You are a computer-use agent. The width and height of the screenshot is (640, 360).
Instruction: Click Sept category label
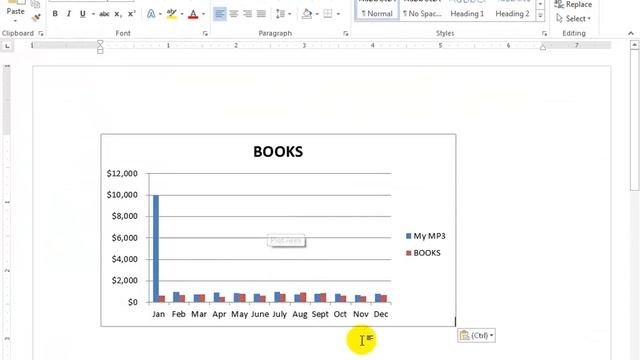coord(320,314)
